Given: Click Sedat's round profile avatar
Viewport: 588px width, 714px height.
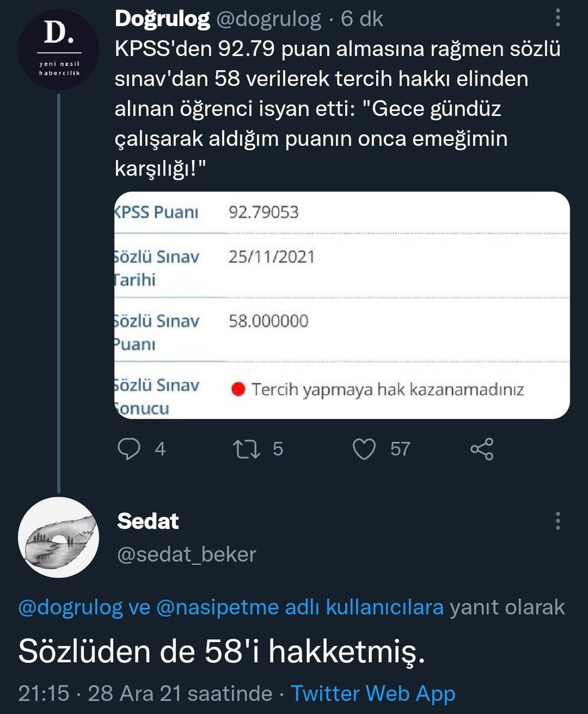Looking at the screenshot, I should point(58,537).
